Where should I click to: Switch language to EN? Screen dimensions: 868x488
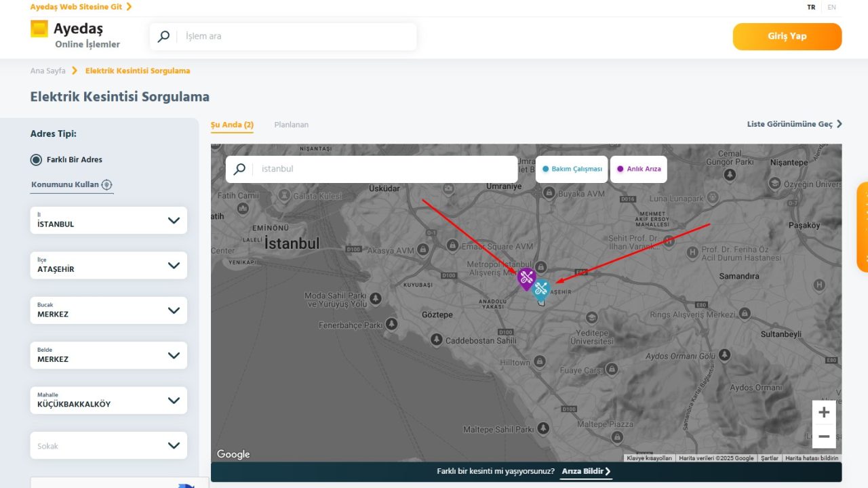[x=831, y=7]
